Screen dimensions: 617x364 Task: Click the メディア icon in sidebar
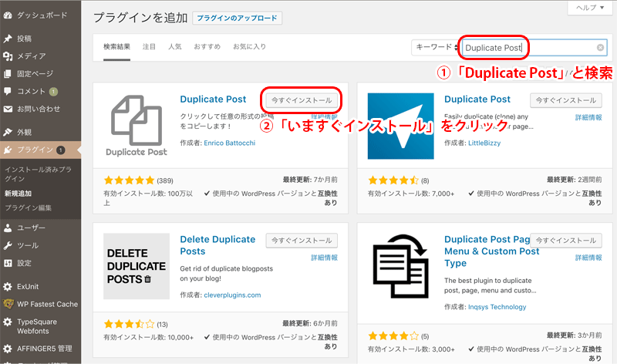8,56
